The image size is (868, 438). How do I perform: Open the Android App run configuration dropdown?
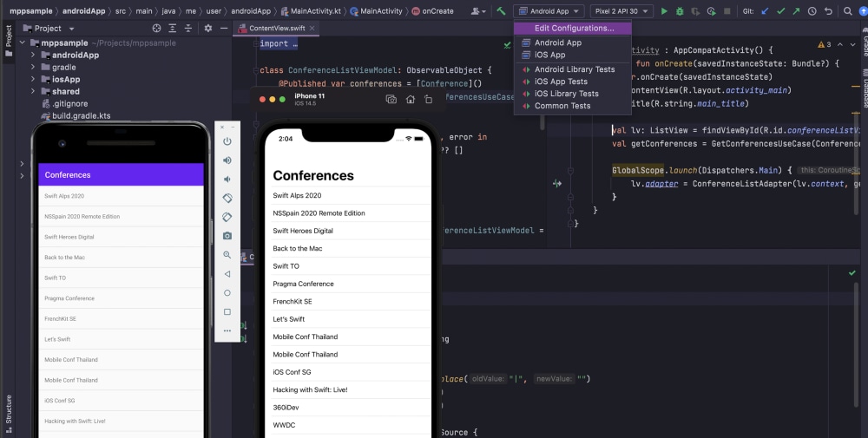[549, 11]
